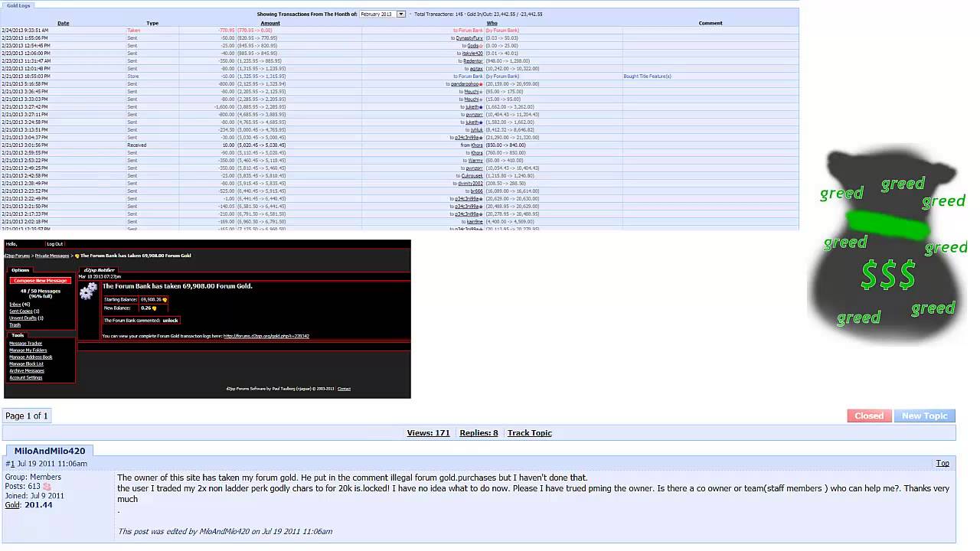Open the itskyle420 user link
The image size is (980, 551).
coord(472,54)
